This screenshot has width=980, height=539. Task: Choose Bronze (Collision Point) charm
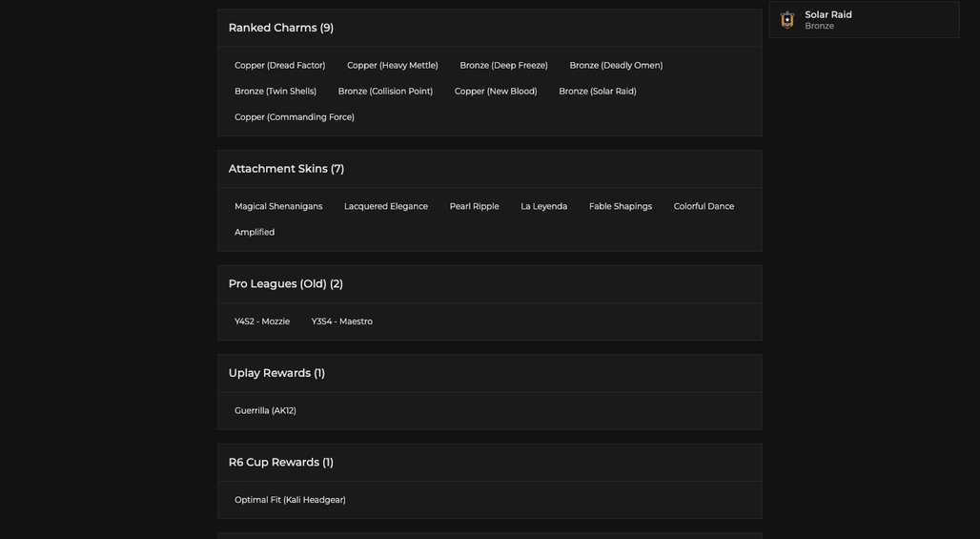point(386,92)
